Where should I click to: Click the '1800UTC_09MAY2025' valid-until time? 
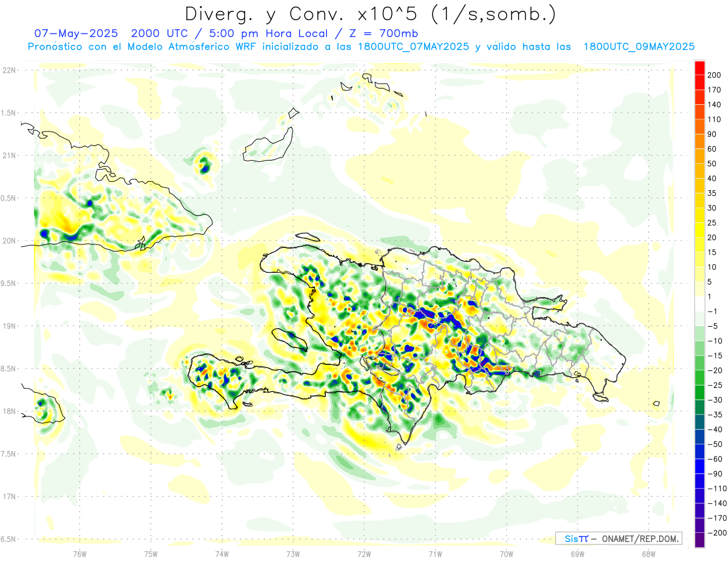point(639,47)
